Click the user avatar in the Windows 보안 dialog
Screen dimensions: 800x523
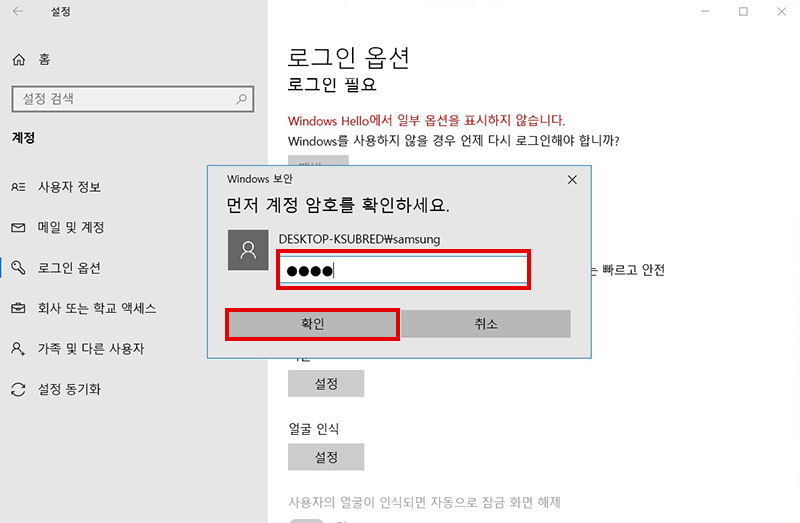point(247,251)
